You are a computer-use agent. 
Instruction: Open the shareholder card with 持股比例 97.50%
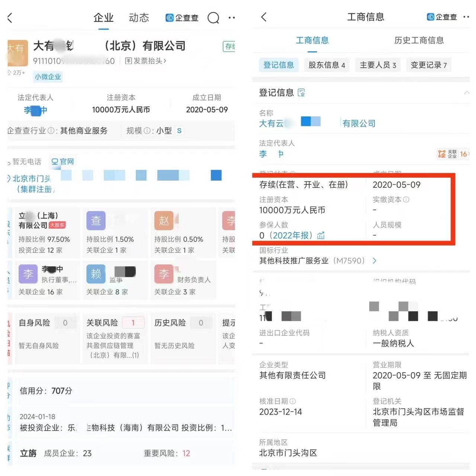pyautogui.click(x=48, y=233)
